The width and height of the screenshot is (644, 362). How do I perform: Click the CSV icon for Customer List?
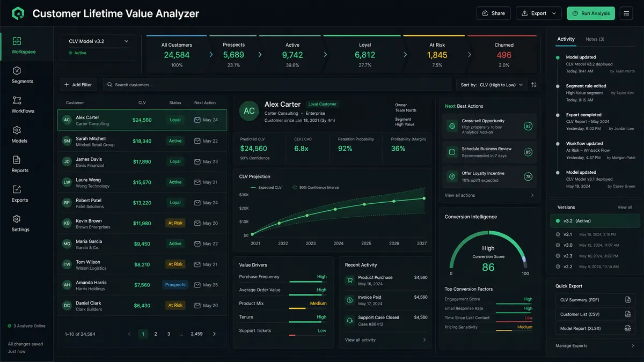point(627,314)
